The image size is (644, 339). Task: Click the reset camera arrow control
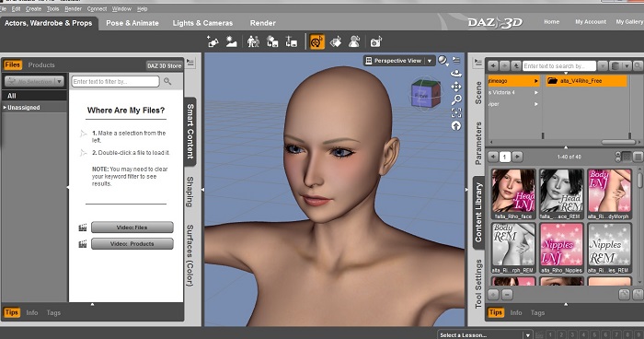click(x=456, y=126)
